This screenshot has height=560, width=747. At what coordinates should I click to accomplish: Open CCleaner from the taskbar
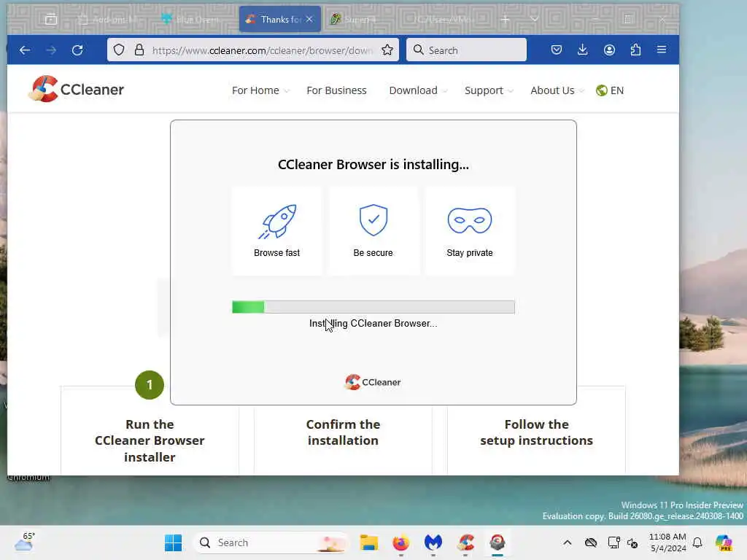tap(465, 542)
